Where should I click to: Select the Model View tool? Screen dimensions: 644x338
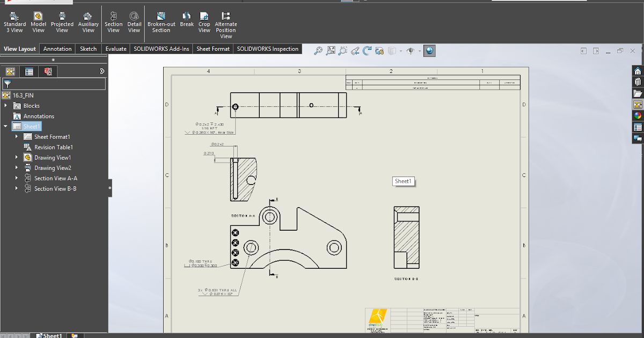pos(38,21)
